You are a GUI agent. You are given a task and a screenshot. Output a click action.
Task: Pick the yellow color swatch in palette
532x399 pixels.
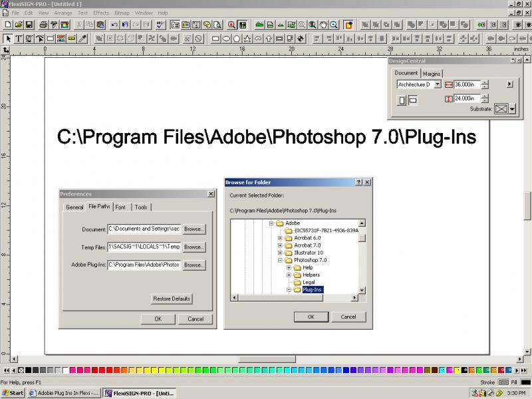coord(154,370)
